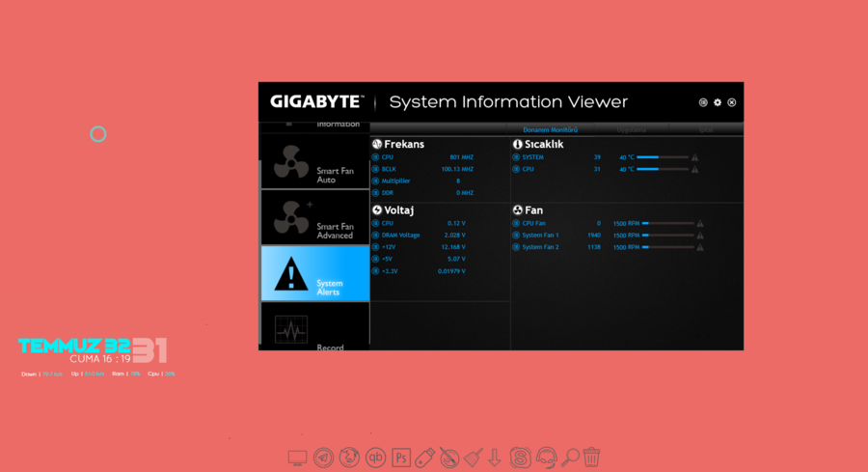Adjust the System Fan 1 RPM slider
The image size is (868, 472).
coord(667,235)
